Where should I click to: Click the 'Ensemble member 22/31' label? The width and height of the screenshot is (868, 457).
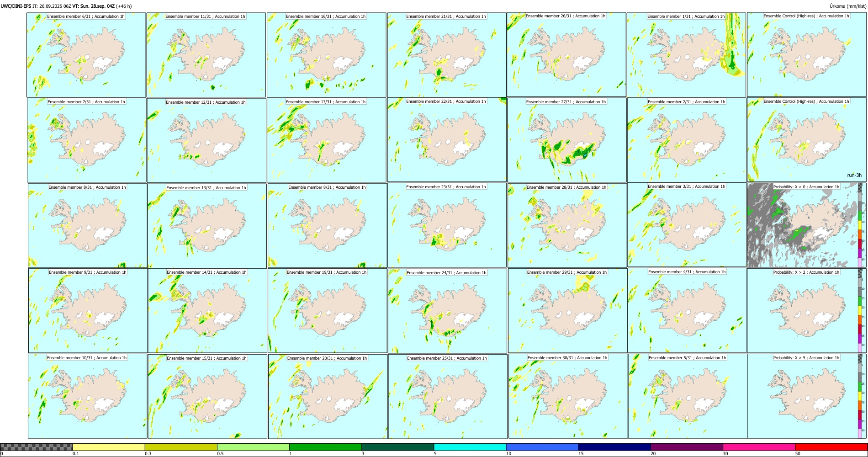point(446,101)
